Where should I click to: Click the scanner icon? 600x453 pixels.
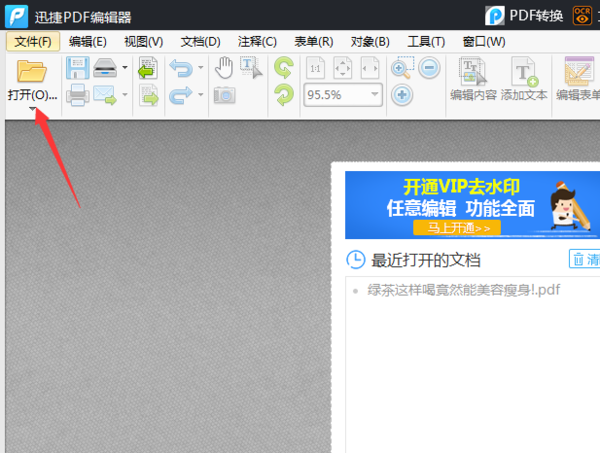[x=105, y=68]
